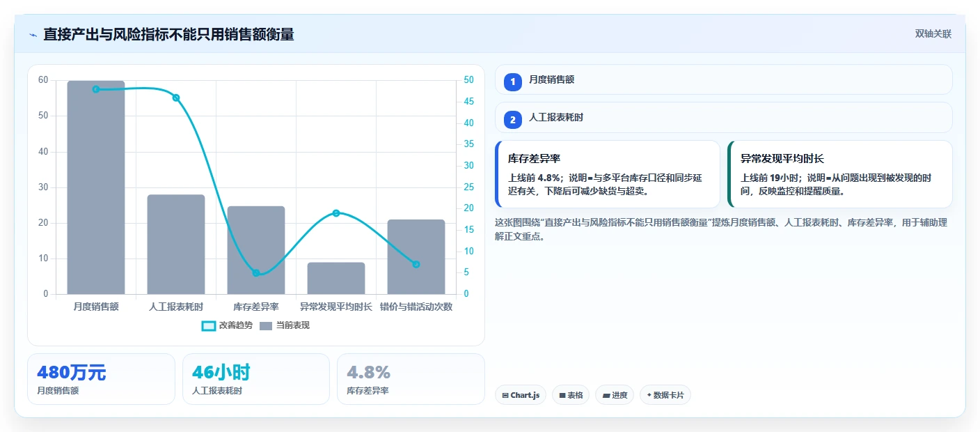Click the 错价与错活动次数 bar
The height and width of the screenshot is (432, 980).
416,257
